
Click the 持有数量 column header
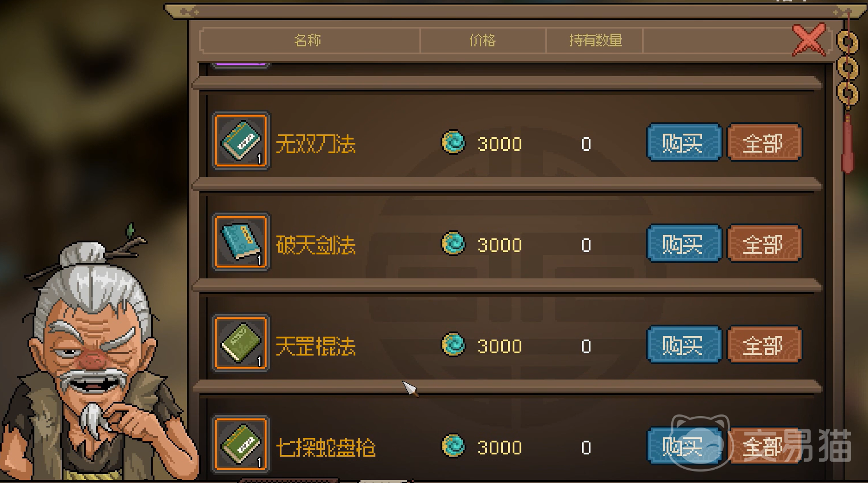tap(595, 41)
